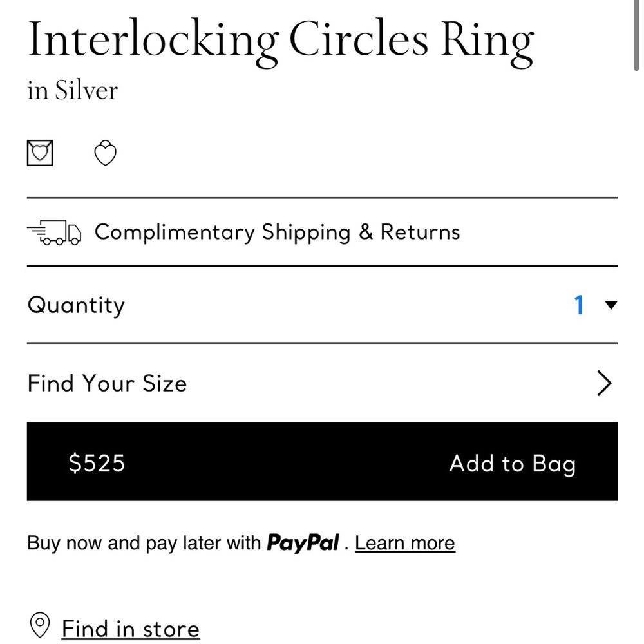Click the page scrollbar thumb

pos(636,35)
